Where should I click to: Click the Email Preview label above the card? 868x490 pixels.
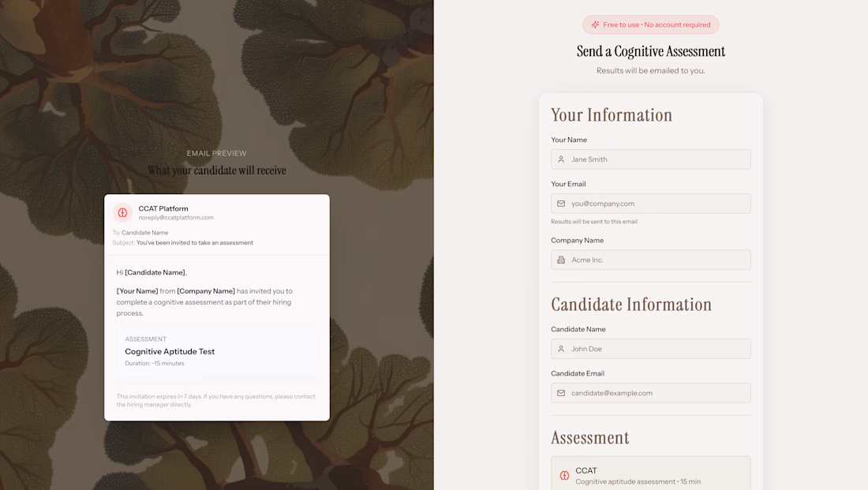click(216, 153)
